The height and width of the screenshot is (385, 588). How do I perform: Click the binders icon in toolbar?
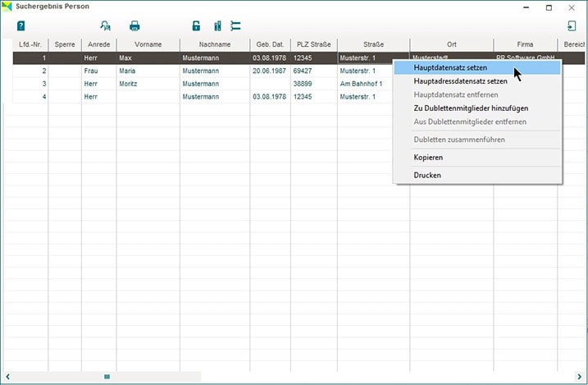click(x=217, y=26)
